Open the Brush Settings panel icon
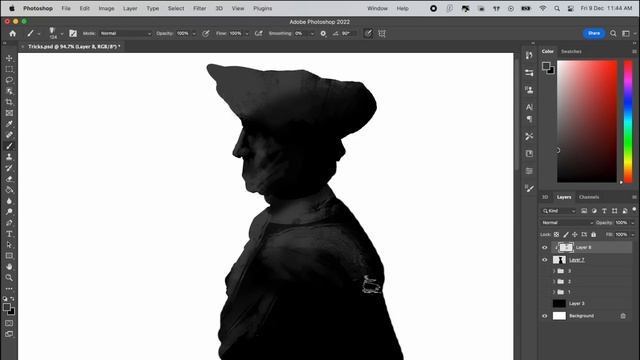The height and width of the screenshot is (360, 640). pyautogui.click(x=73, y=33)
